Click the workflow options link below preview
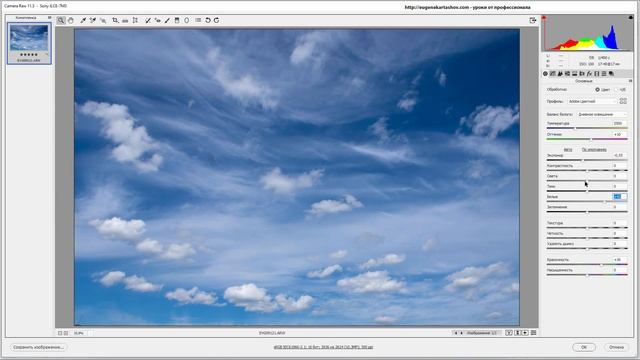 point(323,347)
